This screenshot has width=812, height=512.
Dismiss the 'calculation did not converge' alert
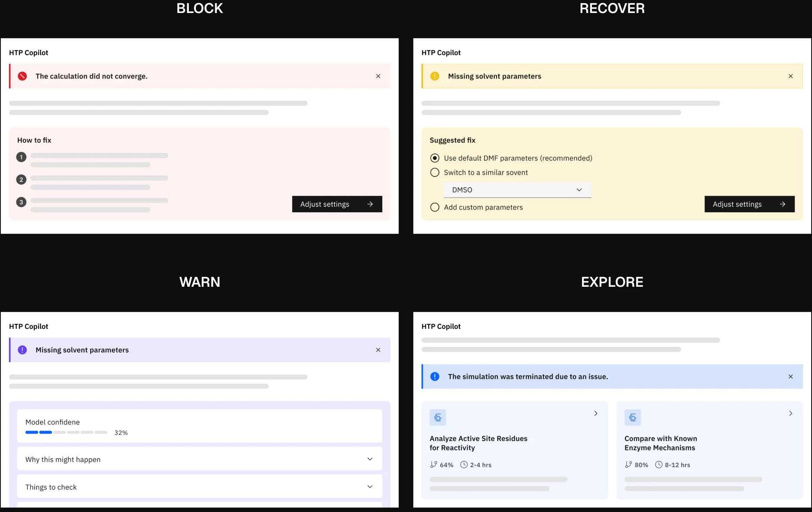click(x=378, y=76)
